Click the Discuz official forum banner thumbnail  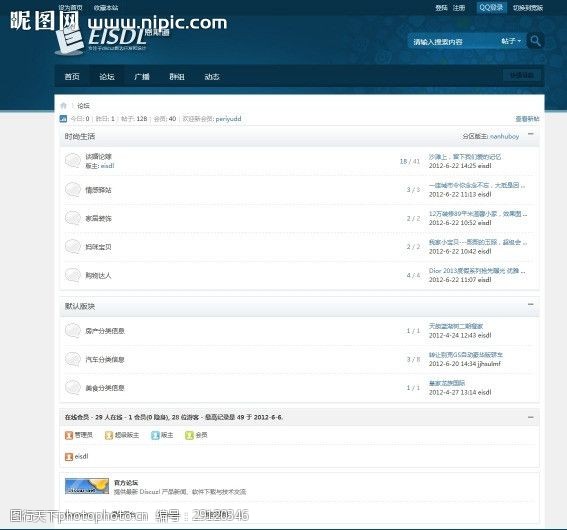tap(87, 486)
